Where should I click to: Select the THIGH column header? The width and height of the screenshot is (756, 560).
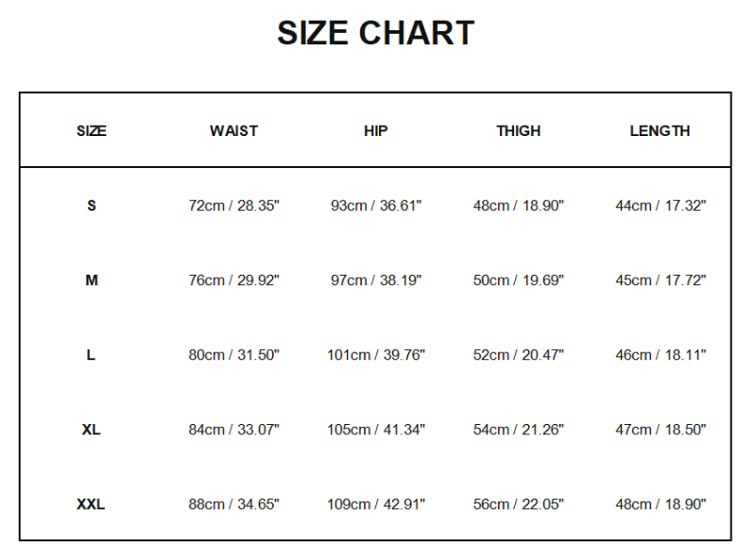[519, 131]
